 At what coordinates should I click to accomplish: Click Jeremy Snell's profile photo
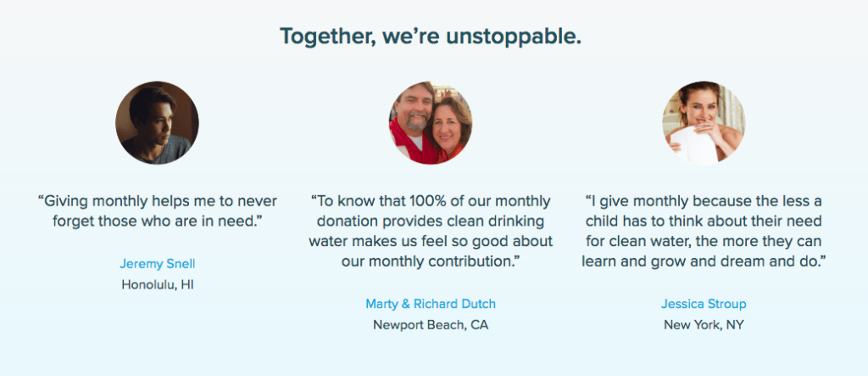coord(157,122)
